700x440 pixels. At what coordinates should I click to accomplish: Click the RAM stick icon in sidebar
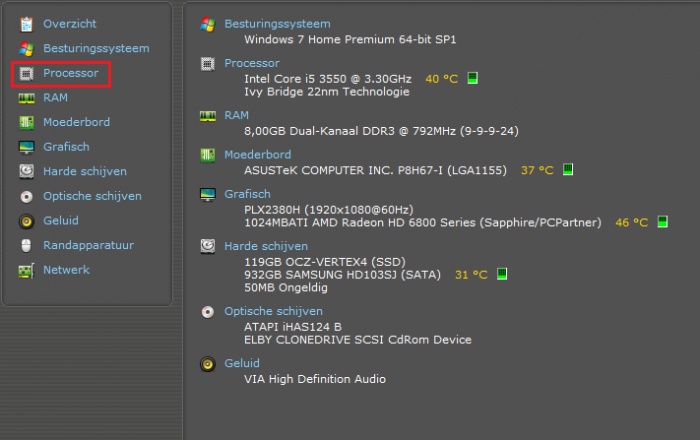[x=26, y=98]
